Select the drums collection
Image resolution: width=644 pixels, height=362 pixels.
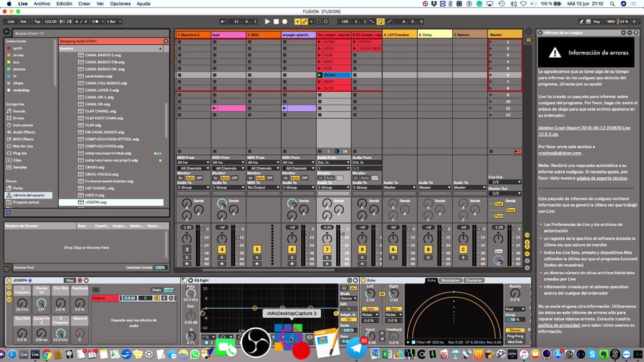pyautogui.click(x=19, y=55)
